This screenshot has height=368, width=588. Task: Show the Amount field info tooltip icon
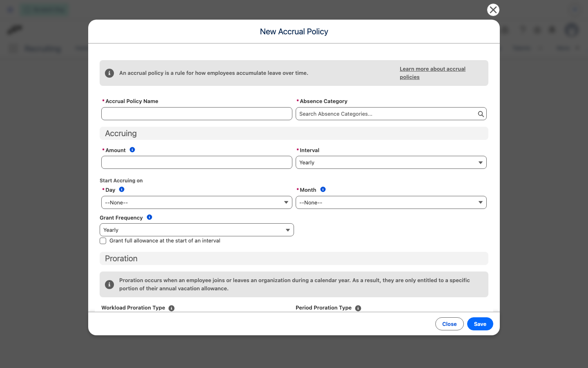tap(132, 150)
